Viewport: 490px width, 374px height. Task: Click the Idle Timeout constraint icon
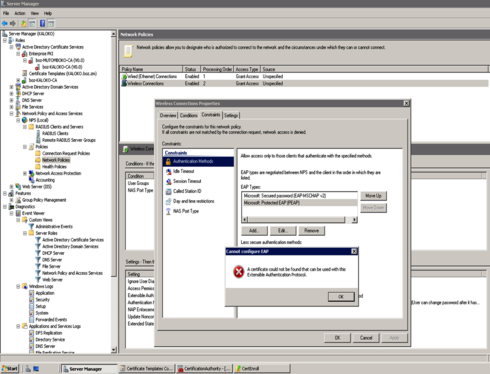tap(168, 171)
